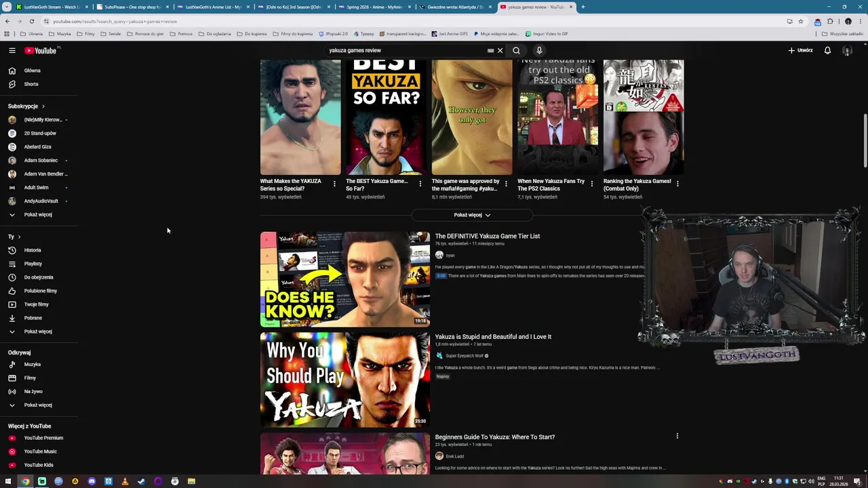Open a new browser tab

point(583,7)
